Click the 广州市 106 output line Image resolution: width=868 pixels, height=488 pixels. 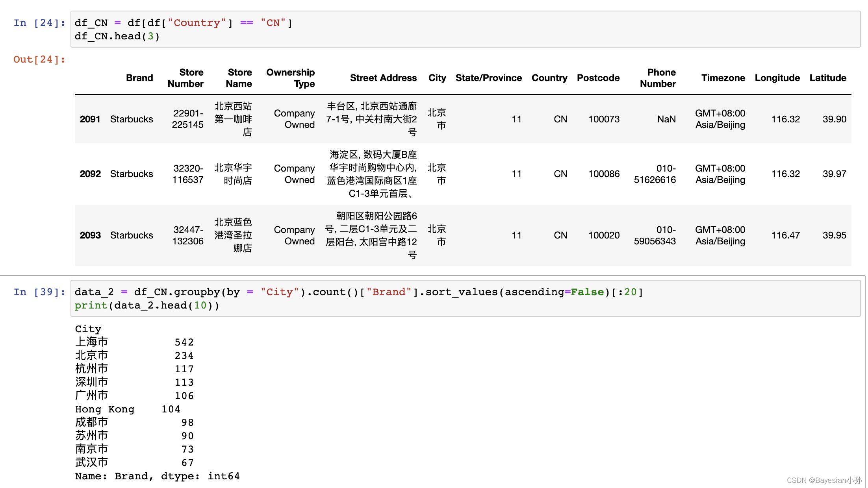(134, 396)
